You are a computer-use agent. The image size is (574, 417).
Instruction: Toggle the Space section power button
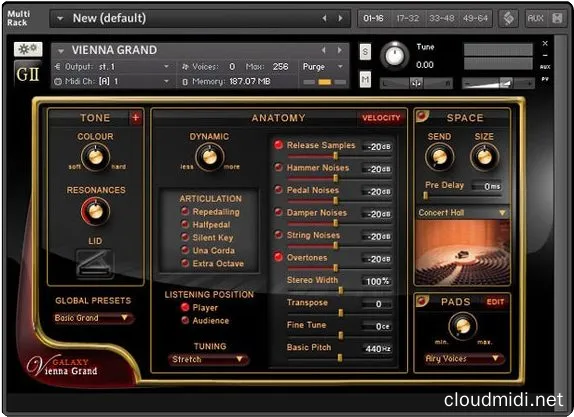[x=422, y=116]
